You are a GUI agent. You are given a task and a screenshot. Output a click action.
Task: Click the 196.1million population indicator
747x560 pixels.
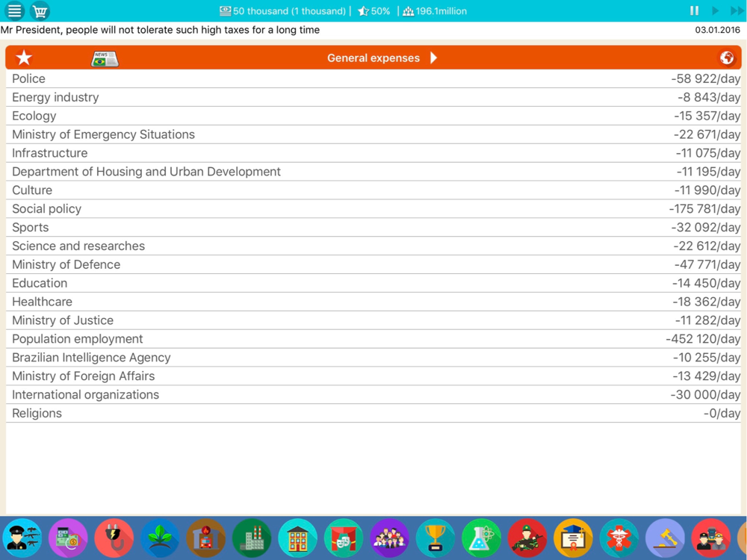[x=435, y=11]
